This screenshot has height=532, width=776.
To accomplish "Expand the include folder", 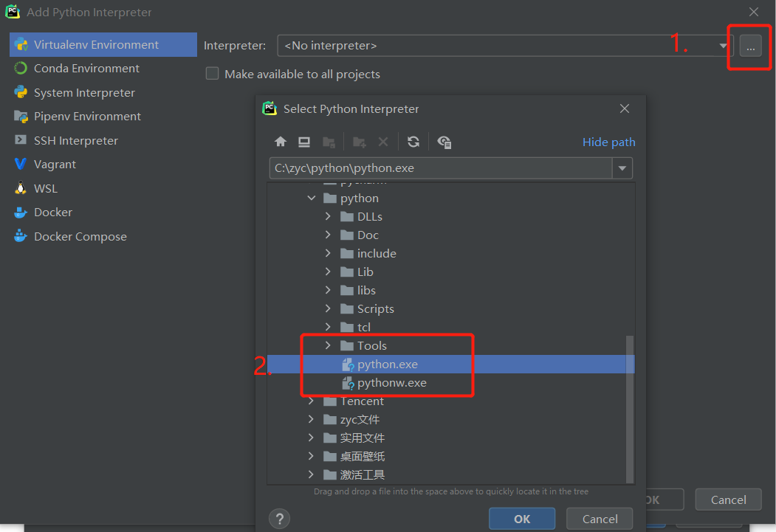I will (328, 253).
